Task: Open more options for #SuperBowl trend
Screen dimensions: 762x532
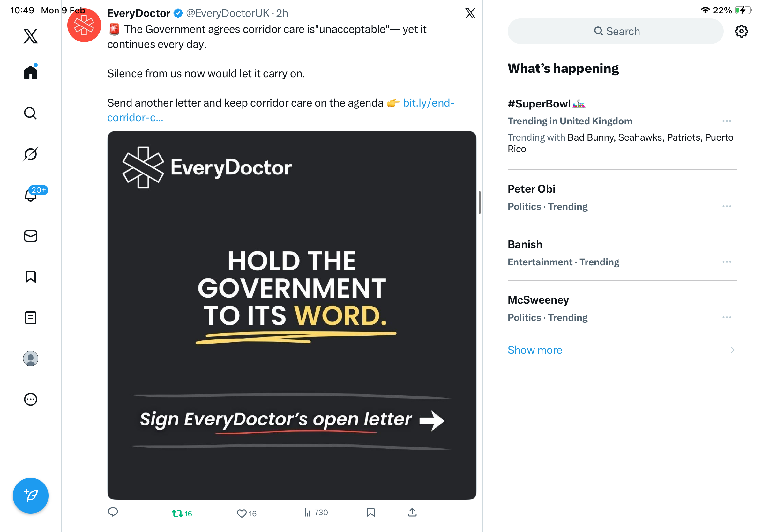Action: tap(727, 121)
